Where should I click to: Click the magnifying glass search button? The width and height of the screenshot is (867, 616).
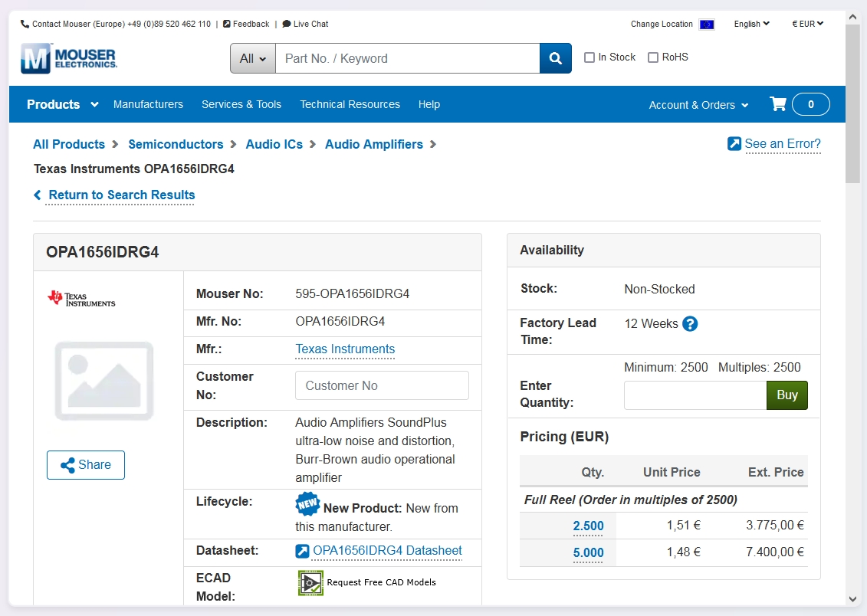tap(556, 58)
